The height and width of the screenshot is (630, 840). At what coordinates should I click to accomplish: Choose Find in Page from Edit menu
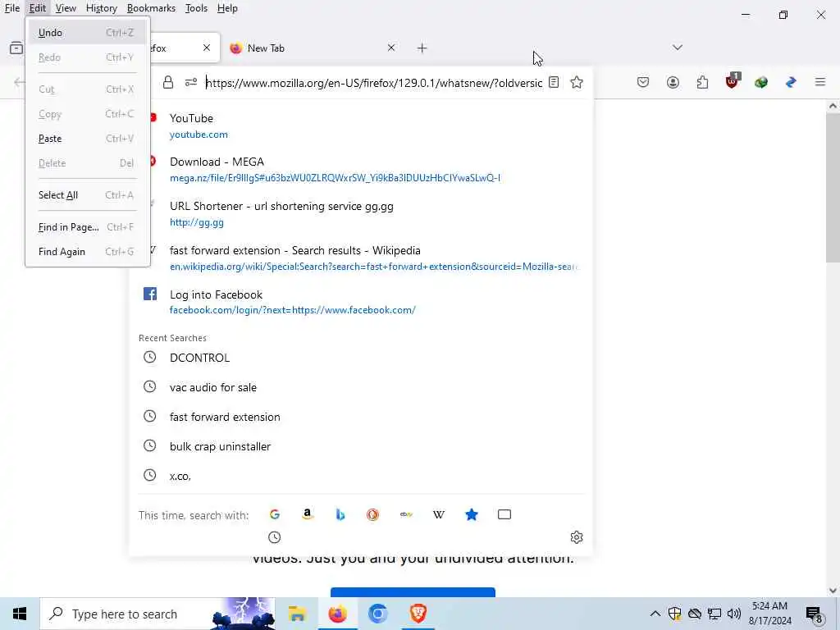click(x=87, y=227)
